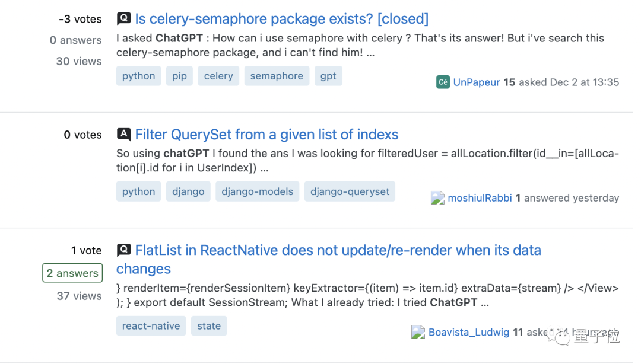Click the answer icon beside Filter QuerySet title

[x=123, y=135]
